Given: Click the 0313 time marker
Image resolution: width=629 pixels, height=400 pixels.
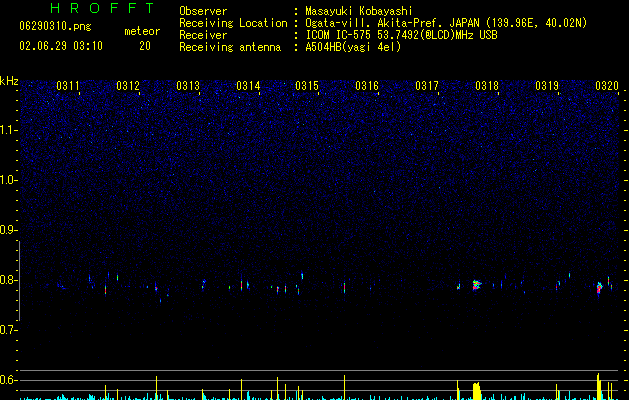Looking at the screenshot, I should [188, 86].
